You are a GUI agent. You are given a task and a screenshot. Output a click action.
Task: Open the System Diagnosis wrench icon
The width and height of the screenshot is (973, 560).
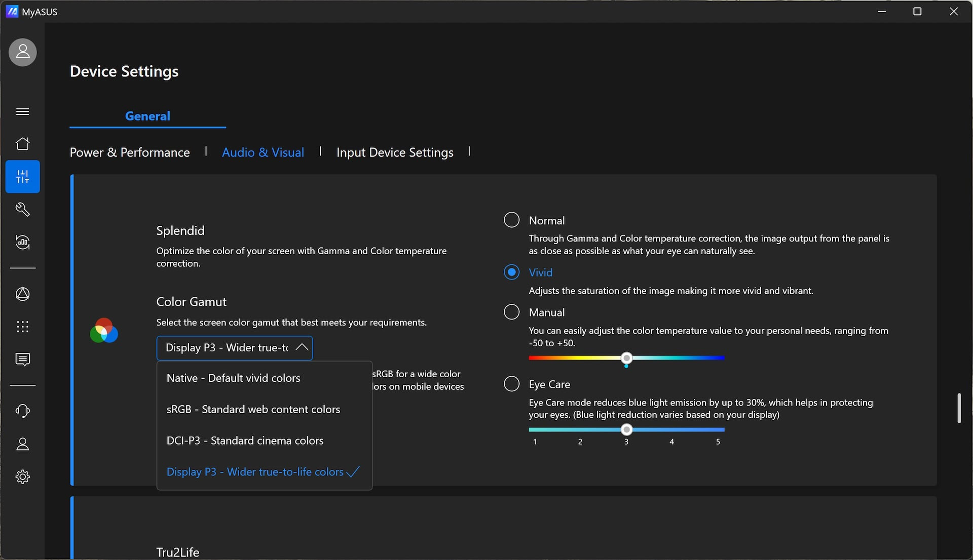[23, 210]
